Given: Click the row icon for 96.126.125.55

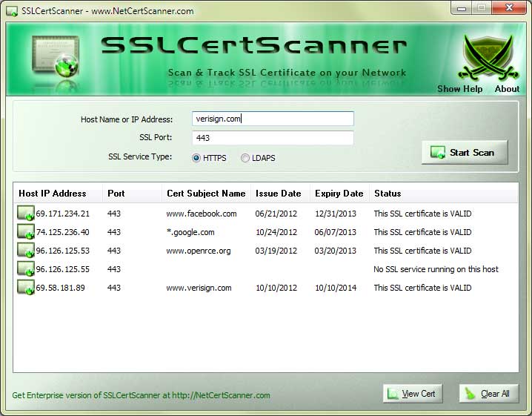Looking at the screenshot, I should [26, 269].
